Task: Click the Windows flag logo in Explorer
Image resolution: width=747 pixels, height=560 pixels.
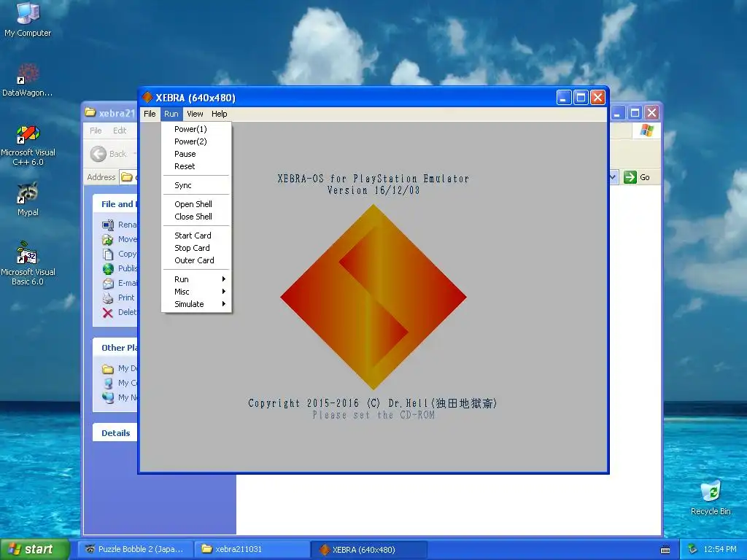Action: click(646, 131)
